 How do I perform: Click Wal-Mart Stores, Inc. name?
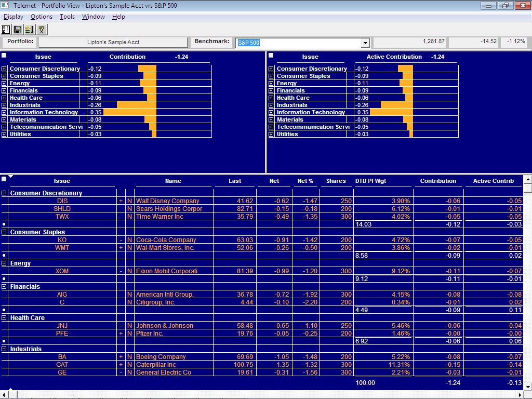[x=165, y=248]
